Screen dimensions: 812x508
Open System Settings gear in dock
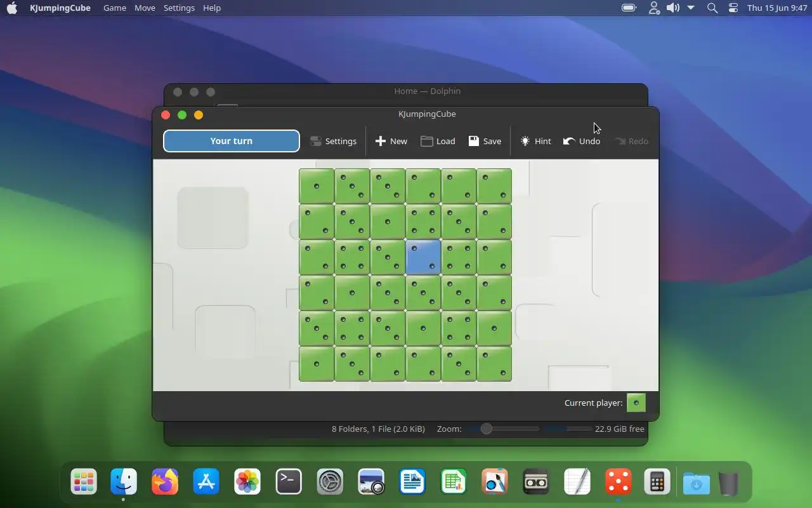(x=330, y=482)
